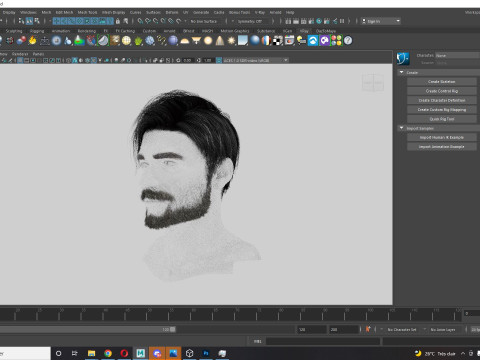Screen dimensions: 480x360
Task: Click the green plant proxy shelf icon
Action: click(x=138, y=41)
